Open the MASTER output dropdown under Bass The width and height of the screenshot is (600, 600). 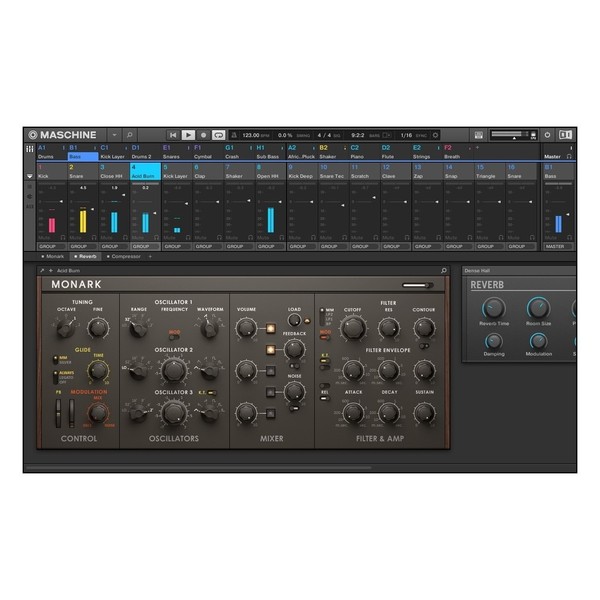559,246
